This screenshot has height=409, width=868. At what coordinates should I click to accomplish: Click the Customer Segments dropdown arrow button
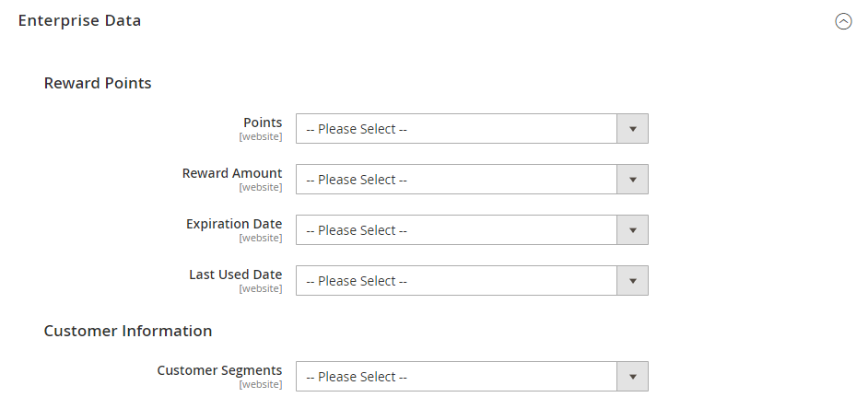pyautogui.click(x=633, y=377)
